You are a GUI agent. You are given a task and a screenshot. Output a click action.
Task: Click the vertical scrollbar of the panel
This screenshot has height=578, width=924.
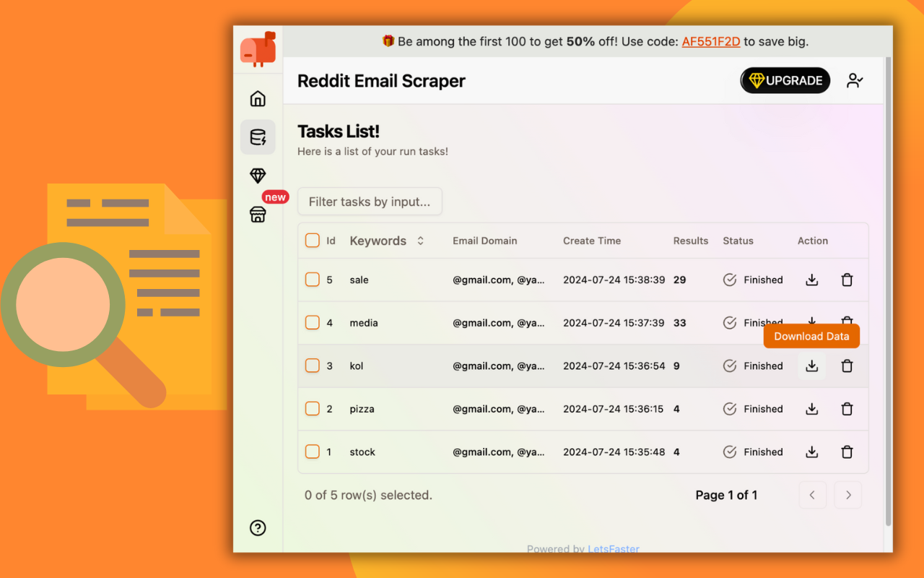tap(888, 291)
